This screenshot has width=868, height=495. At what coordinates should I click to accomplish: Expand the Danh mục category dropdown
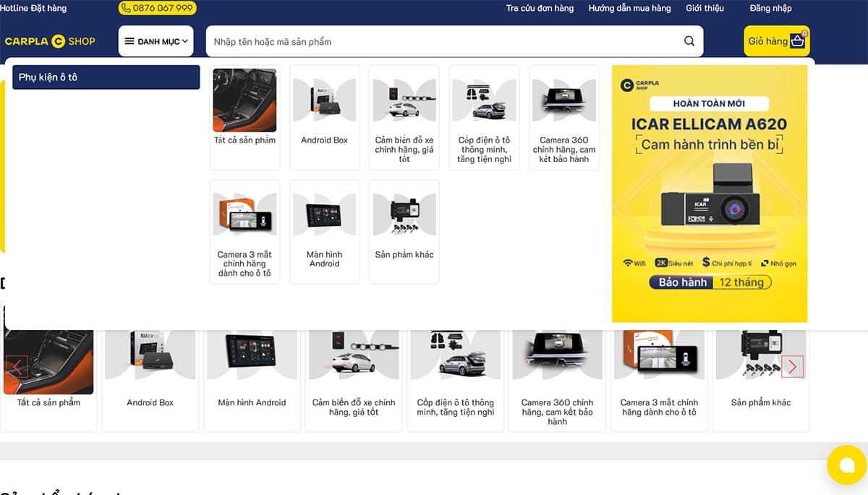point(156,41)
